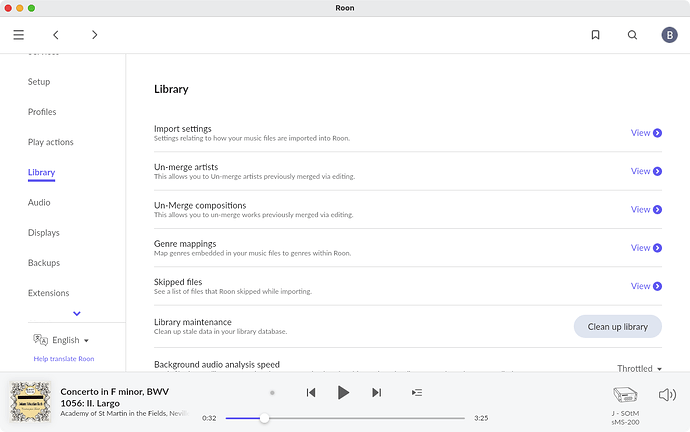690x432 pixels.
Task: Expand the English language dropdown
Action: coord(61,340)
